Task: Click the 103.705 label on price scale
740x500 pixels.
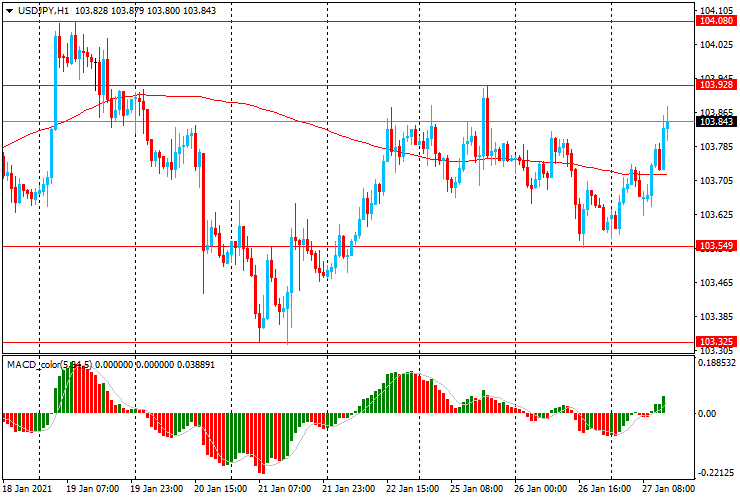Action: click(714, 181)
